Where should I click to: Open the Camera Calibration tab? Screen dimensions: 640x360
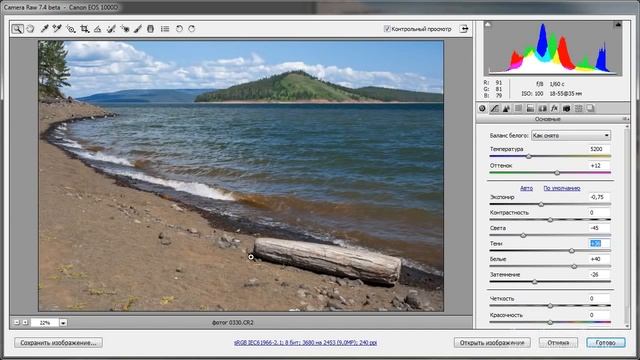click(567, 108)
